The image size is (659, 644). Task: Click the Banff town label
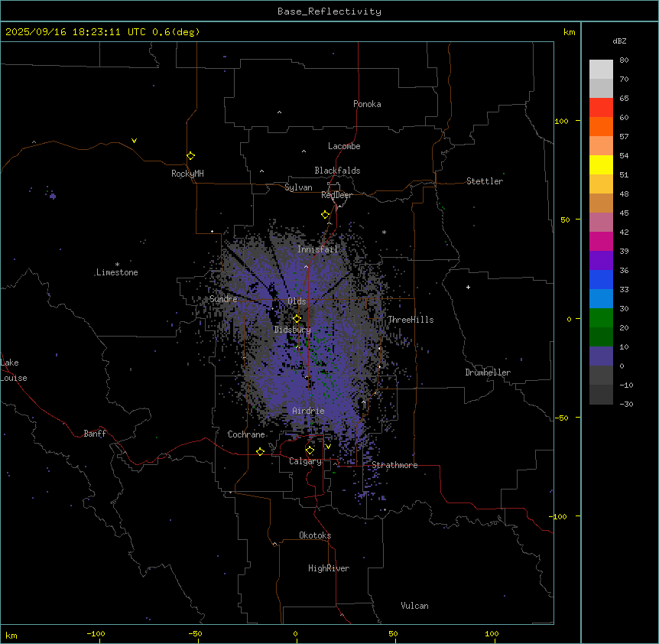tap(95, 434)
